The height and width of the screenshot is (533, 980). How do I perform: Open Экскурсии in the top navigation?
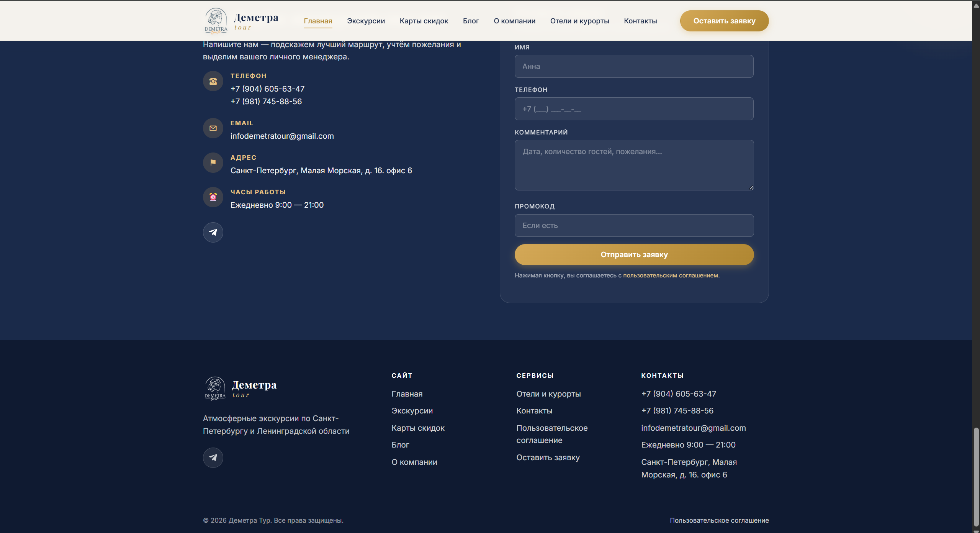coord(366,21)
